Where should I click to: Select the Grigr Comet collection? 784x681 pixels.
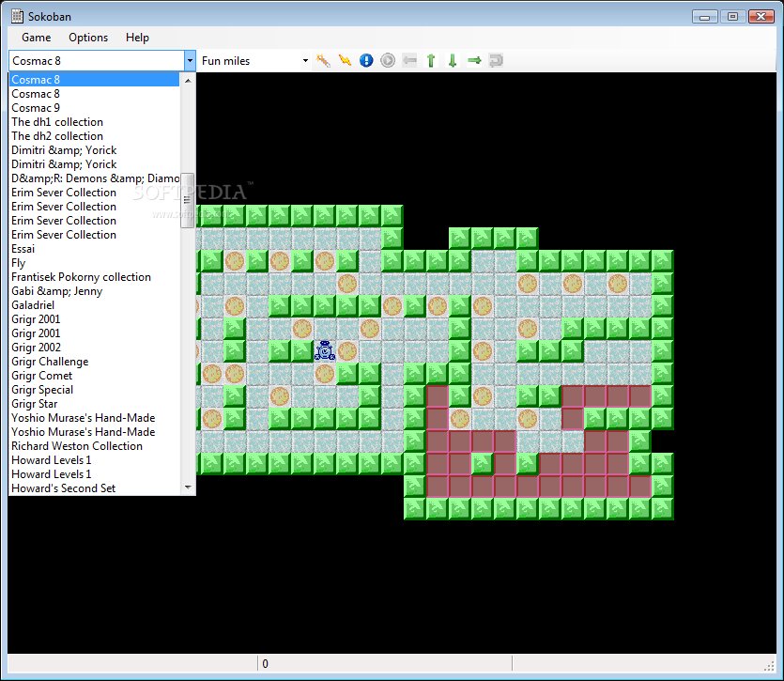[x=94, y=376]
